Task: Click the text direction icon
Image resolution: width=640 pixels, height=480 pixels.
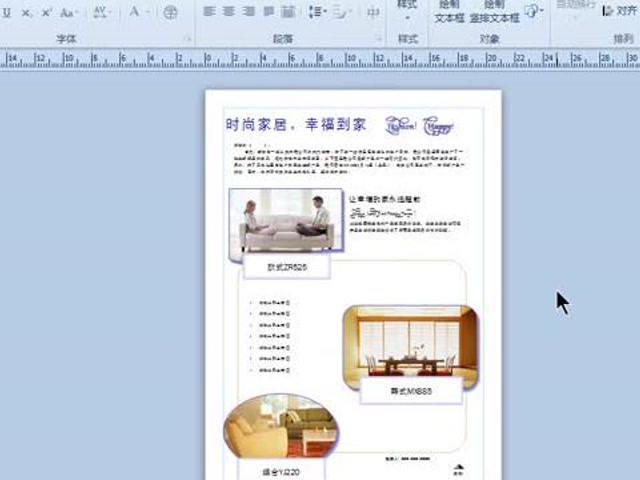Action: pyautogui.click(x=373, y=13)
